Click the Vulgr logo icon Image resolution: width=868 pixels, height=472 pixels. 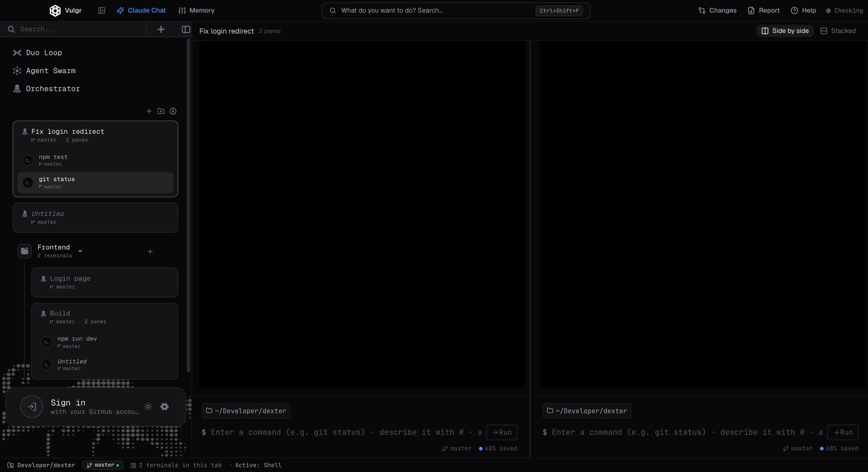point(55,10)
